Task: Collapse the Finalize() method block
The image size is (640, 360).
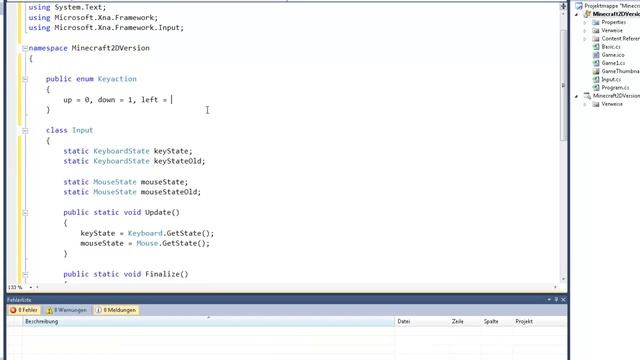Action: click(25, 274)
